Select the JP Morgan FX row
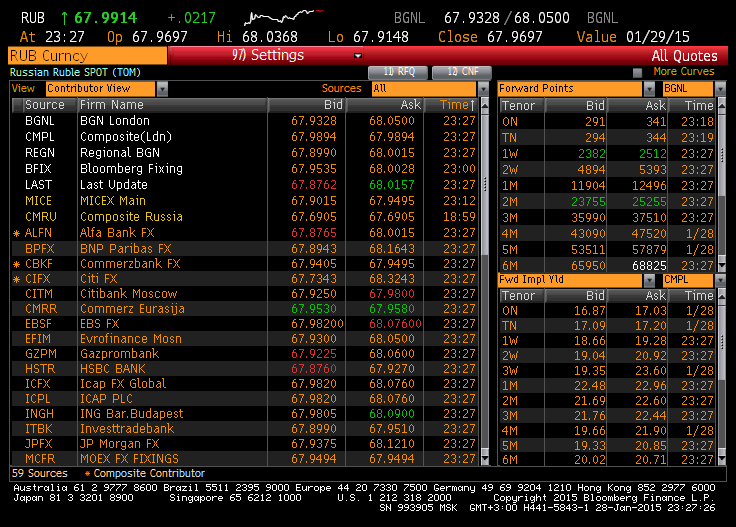736x527 pixels. (245, 444)
